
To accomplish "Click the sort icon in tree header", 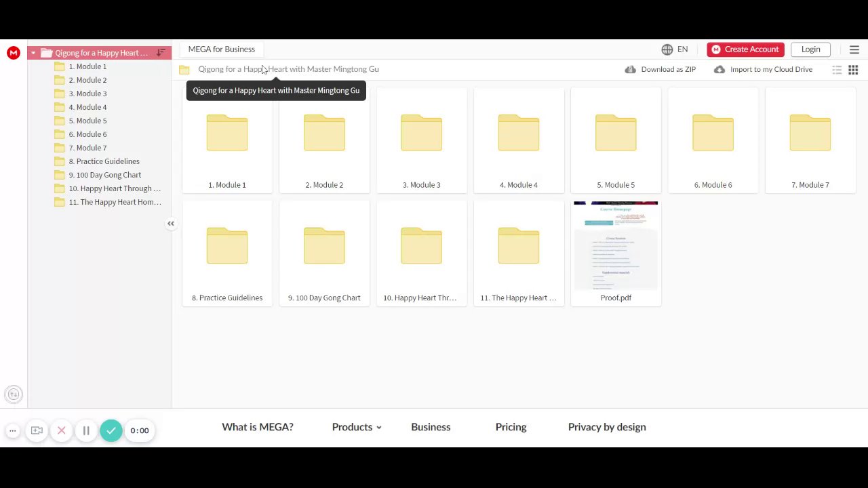I will click(x=161, y=53).
